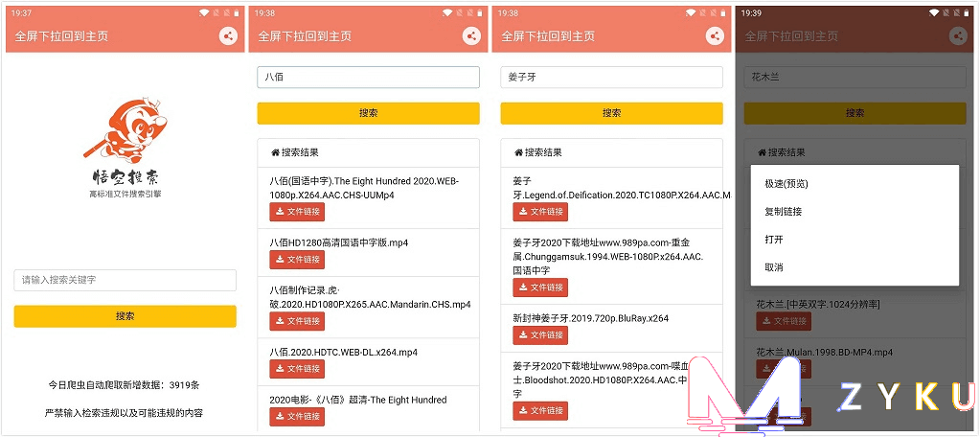Tap 搜索结果 header in the 八佰 results
Image resolution: width=980 pixels, height=437 pixels.
coord(300,152)
